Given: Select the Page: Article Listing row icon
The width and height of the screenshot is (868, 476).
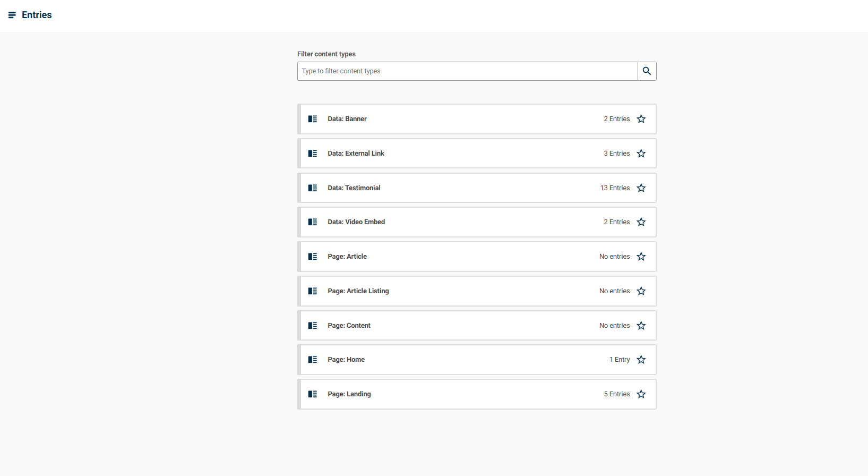Looking at the screenshot, I should [x=313, y=291].
